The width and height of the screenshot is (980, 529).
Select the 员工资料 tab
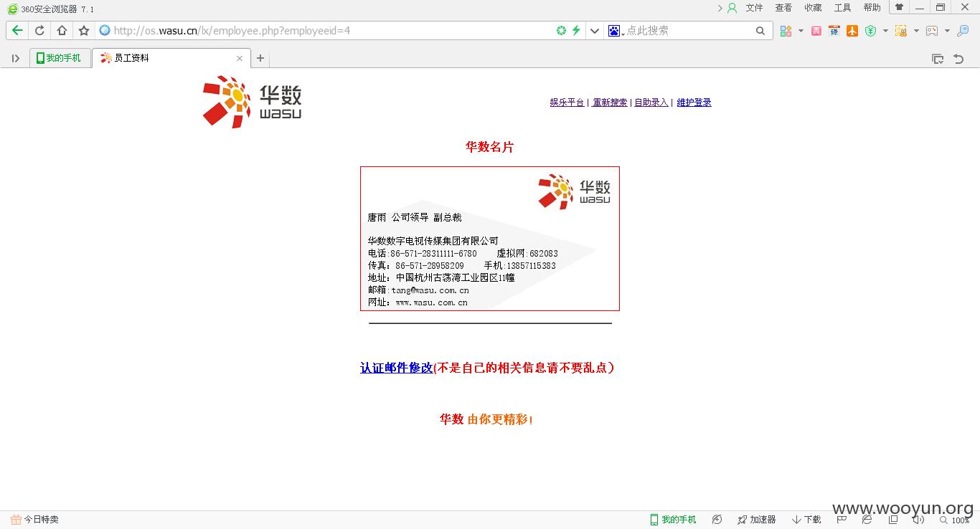pyautogui.click(x=171, y=58)
